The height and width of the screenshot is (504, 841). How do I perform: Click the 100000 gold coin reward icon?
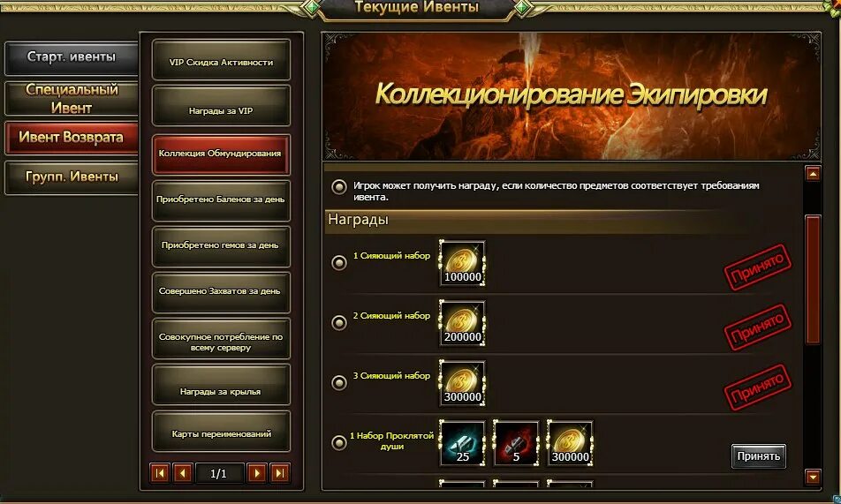(x=462, y=263)
